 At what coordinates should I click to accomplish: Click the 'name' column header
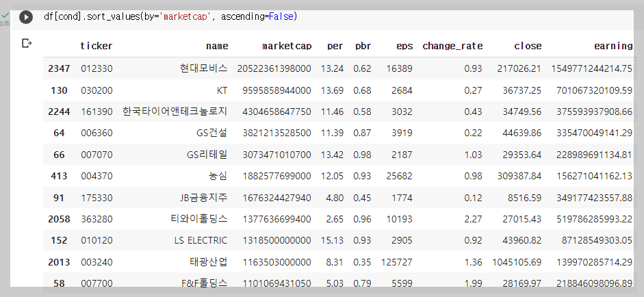click(x=217, y=46)
